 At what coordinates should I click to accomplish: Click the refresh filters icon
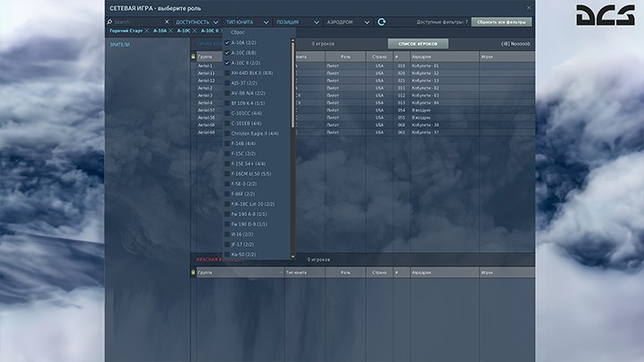pyautogui.click(x=382, y=21)
